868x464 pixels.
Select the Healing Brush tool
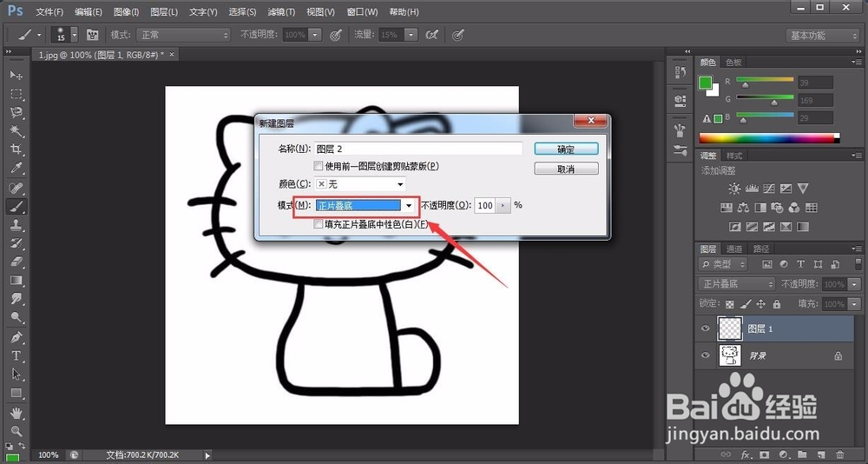click(x=16, y=188)
